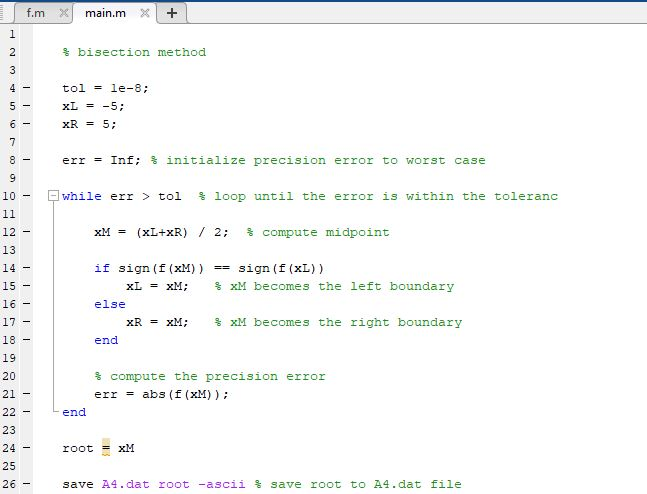
Task: Click the '% bisection method' comment
Action: (134, 52)
